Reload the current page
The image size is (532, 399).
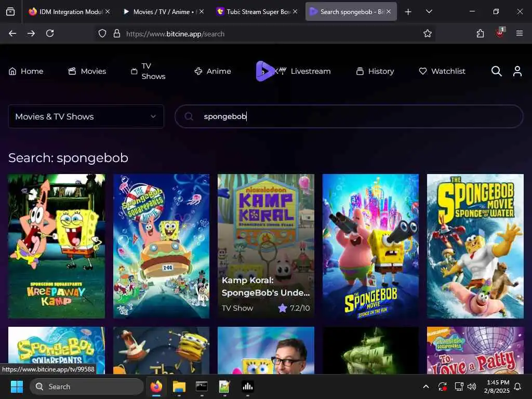(x=50, y=33)
